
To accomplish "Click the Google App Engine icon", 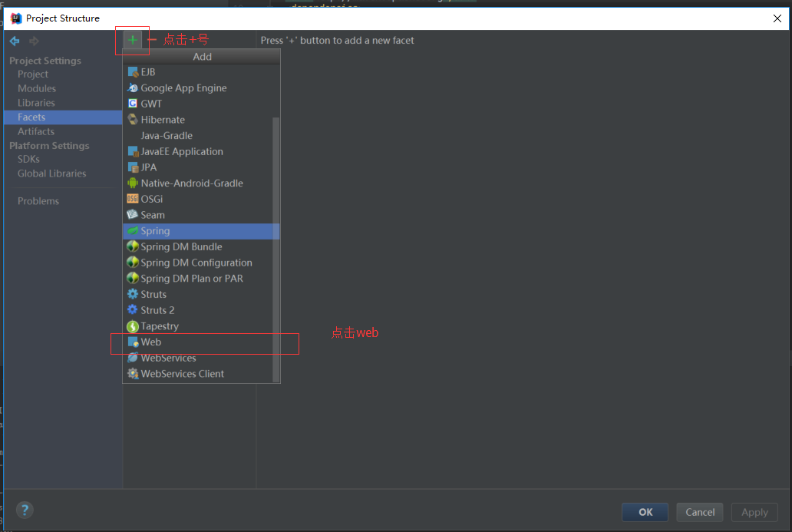I will (133, 88).
